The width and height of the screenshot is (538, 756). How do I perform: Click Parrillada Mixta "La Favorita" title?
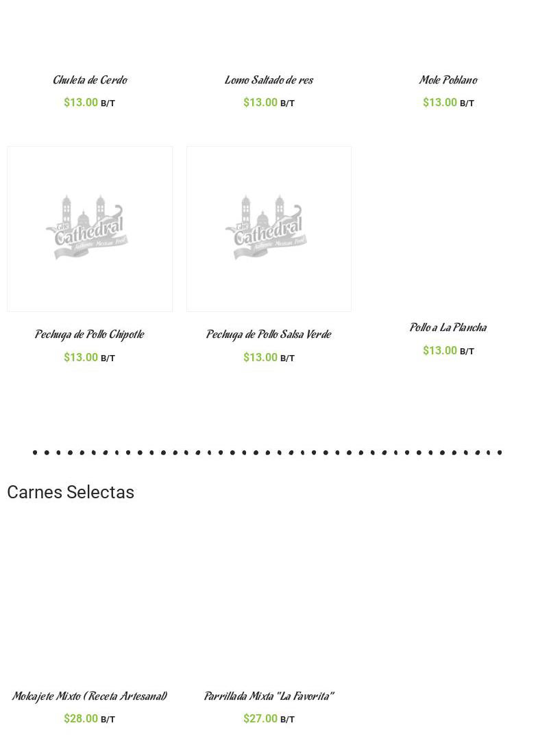pos(269,696)
